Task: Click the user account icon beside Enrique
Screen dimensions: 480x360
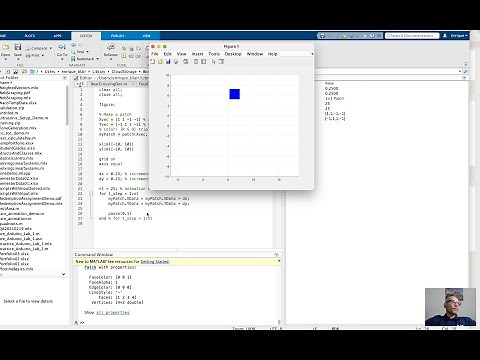Action: (445, 35)
